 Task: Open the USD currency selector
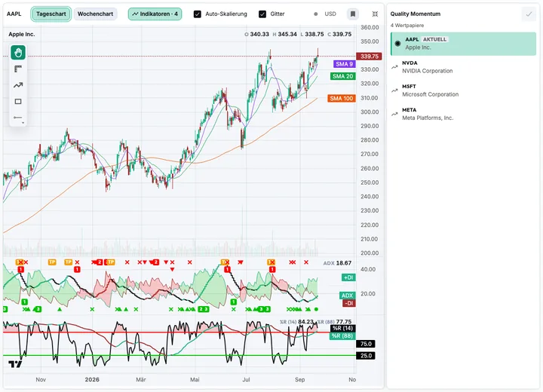click(x=325, y=14)
